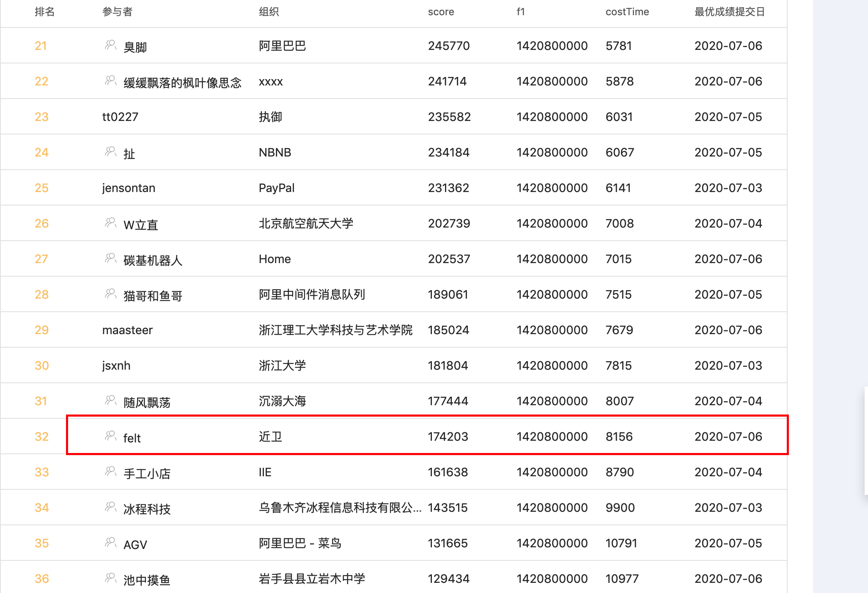The image size is (868, 593).
Task: Select participant name 猫哥和鱼哥
Action: click(153, 296)
